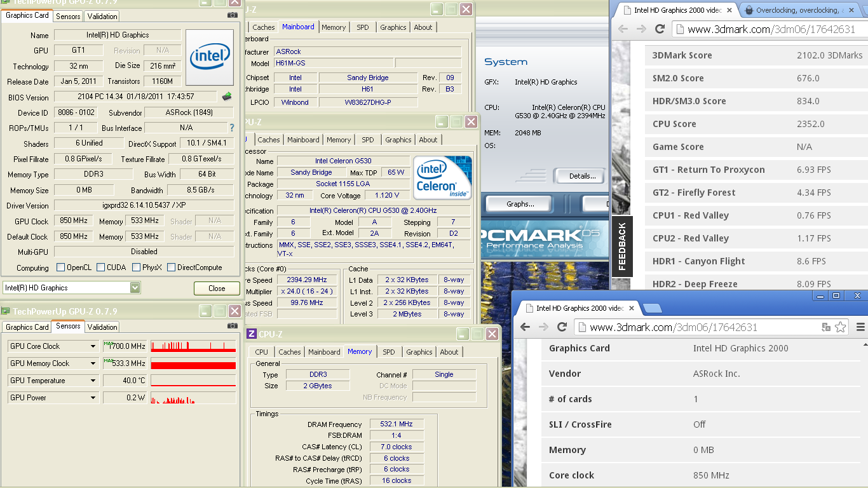This screenshot has width=868, height=488.
Task: Open the Intel(R) HD Graphics card selector dropdown
Action: click(x=135, y=288)
